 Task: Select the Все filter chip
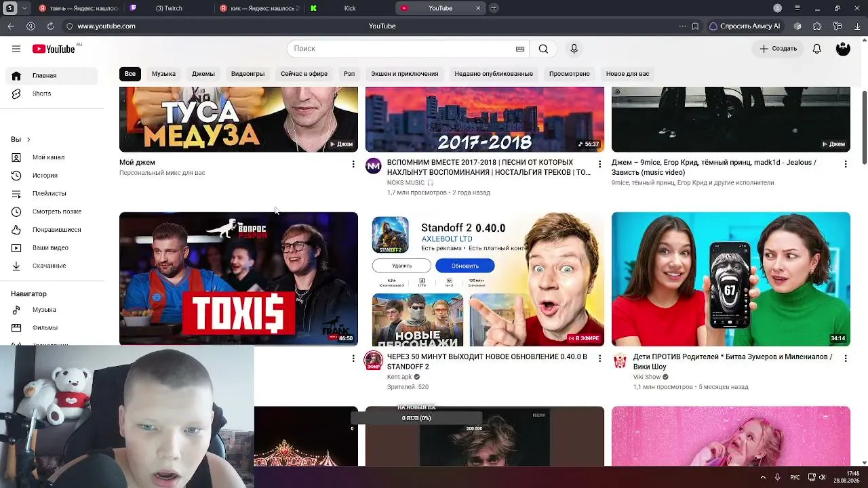coord(130,74)
